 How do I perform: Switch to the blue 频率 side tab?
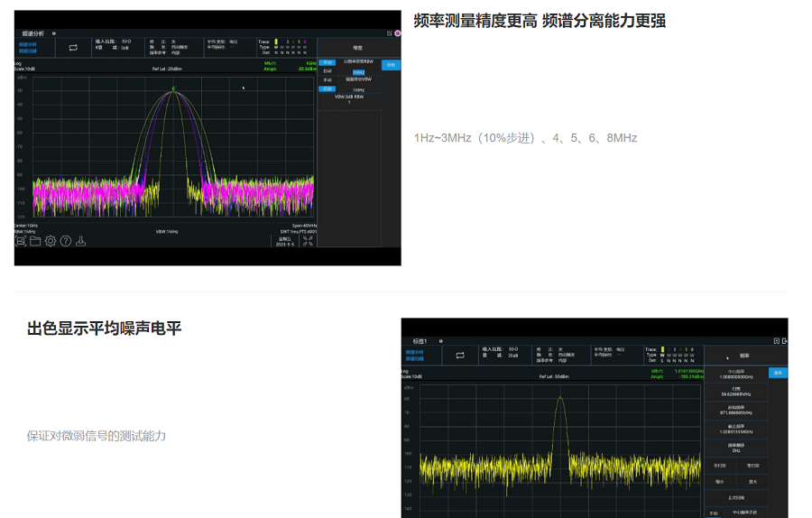coord(778,373)
